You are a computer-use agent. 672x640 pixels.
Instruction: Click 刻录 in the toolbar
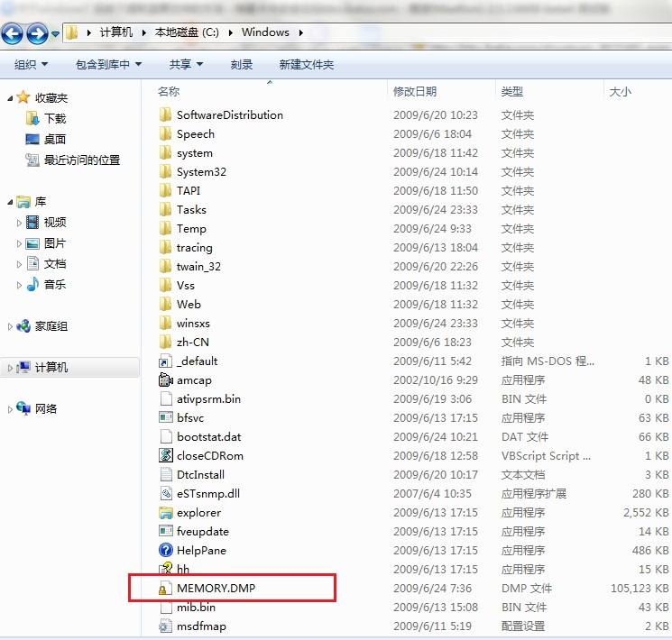click(x=241, y=65)
